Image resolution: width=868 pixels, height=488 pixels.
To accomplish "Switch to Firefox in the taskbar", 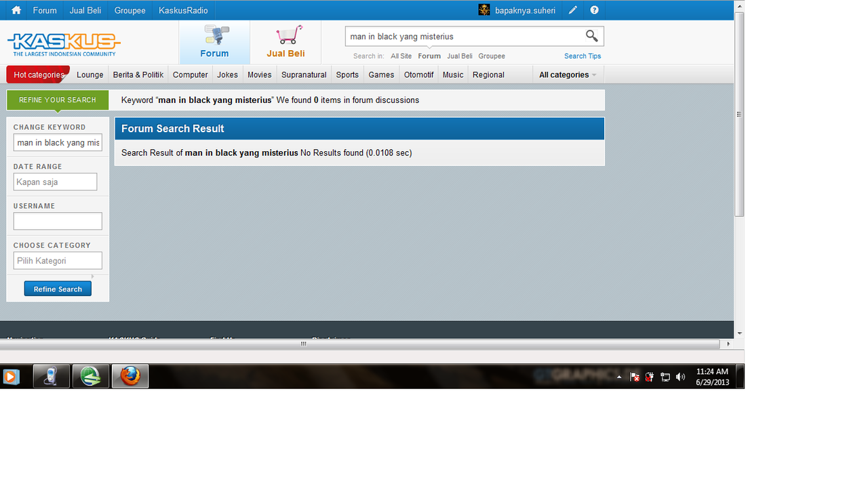I will tap(130, 376).
